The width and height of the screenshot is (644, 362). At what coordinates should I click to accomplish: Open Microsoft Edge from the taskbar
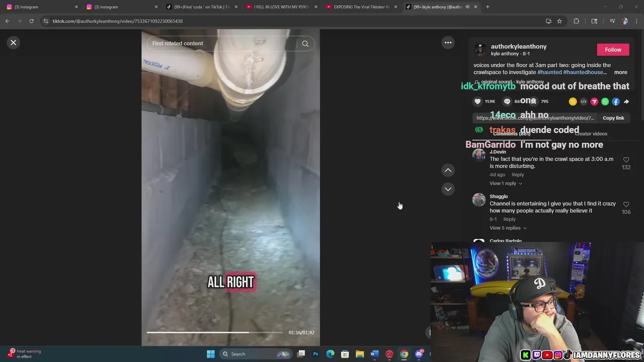[330, 354]
